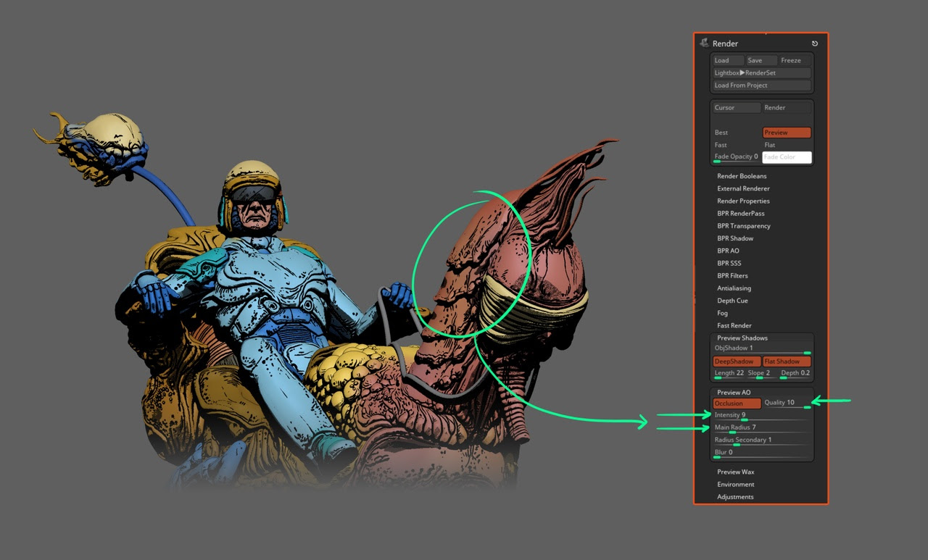Expand Depth Cue section
The image size is (928, 560).
click(732, 301)
